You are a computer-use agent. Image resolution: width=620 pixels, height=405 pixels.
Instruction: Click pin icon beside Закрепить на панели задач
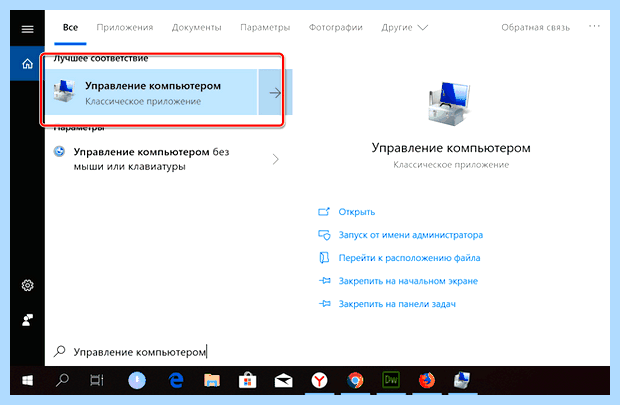[325, 304]
